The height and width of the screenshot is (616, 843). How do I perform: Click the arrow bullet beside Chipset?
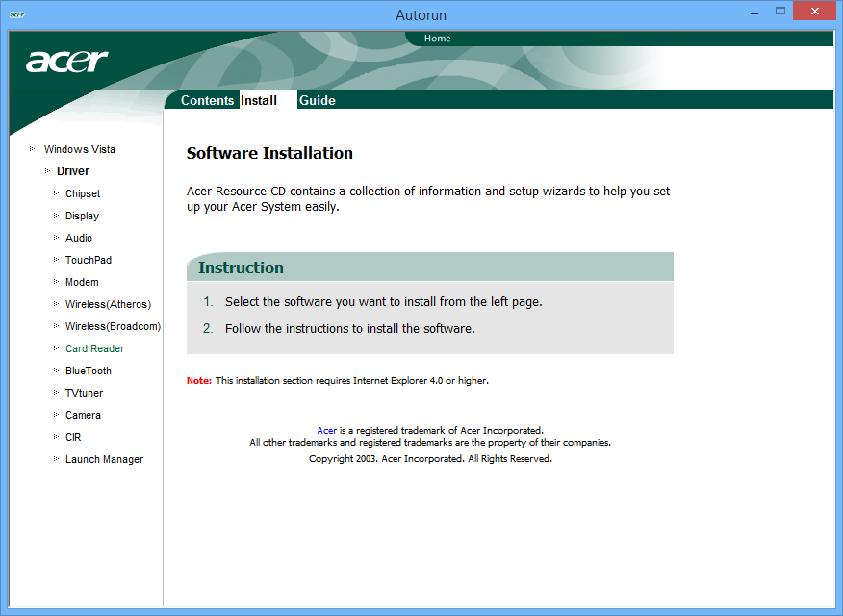tap(56, 193)
